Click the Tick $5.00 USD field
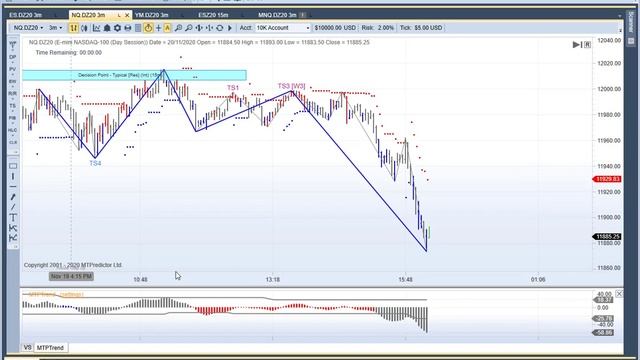Screen dimensions: 640x360 click(421, 28)
